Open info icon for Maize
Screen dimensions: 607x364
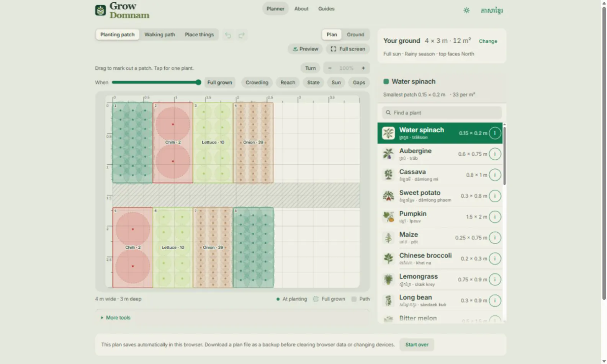(x=495, y=238)
